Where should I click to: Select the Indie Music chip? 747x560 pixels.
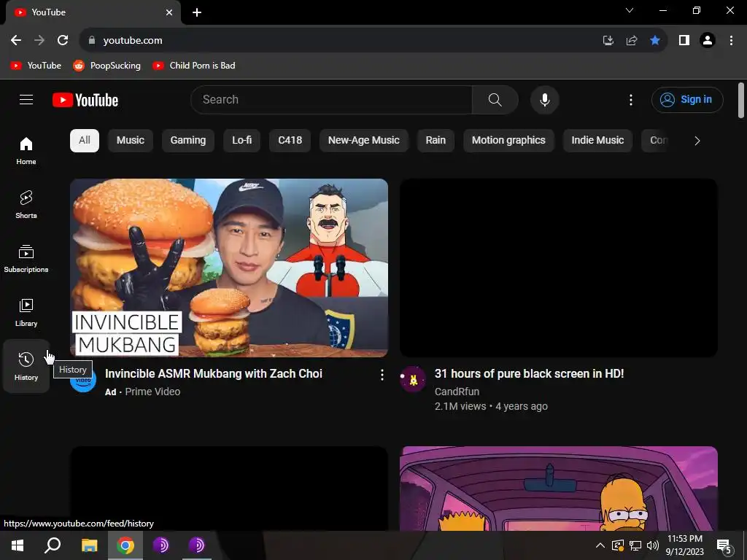click(x=597, y=141)
